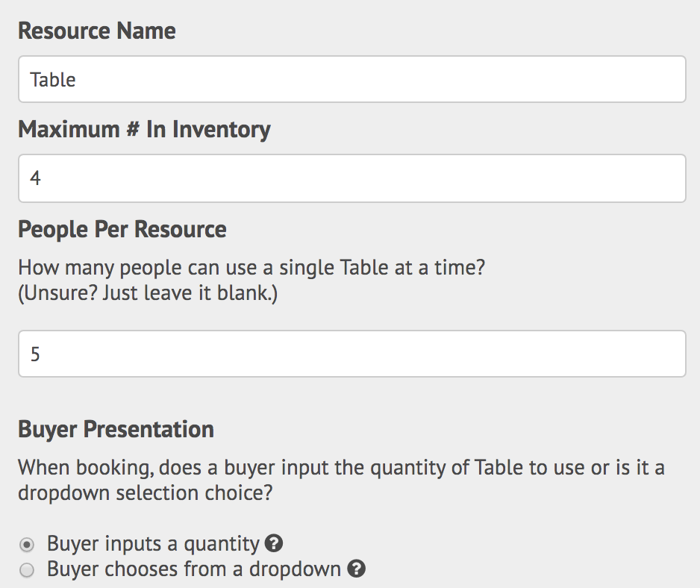Select the Buyer chooses from a dropdown radio
Image resolution: width=700 pixels, height=588 pixels.
pyautogui.click(x=27, y=570)
